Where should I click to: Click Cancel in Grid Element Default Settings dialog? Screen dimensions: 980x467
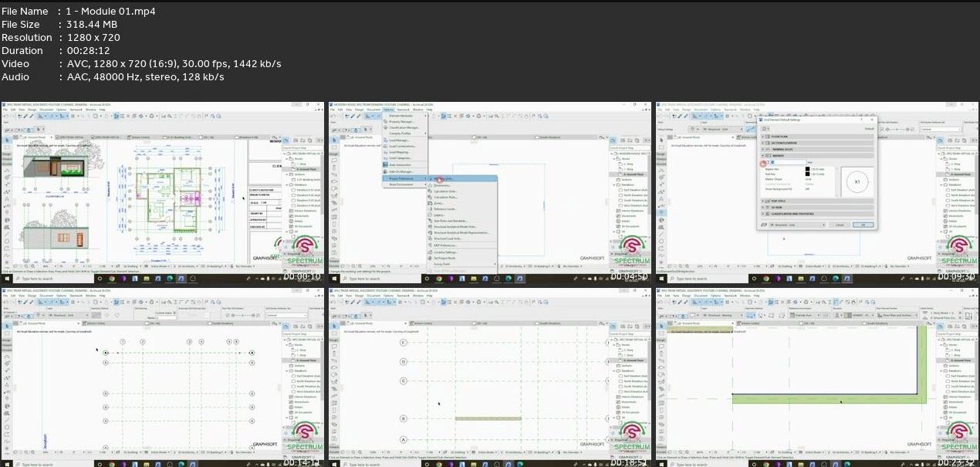[x=840, y=225]
